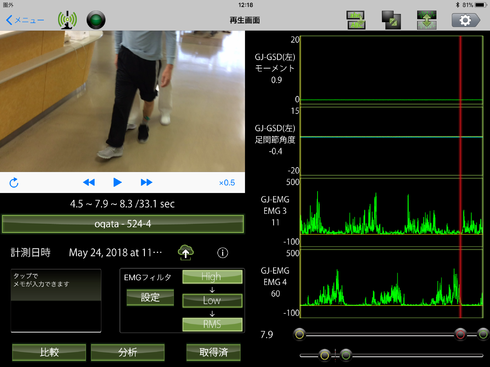Upload data with cloud icon
490x367 pixels.
(x=186, y=252)
